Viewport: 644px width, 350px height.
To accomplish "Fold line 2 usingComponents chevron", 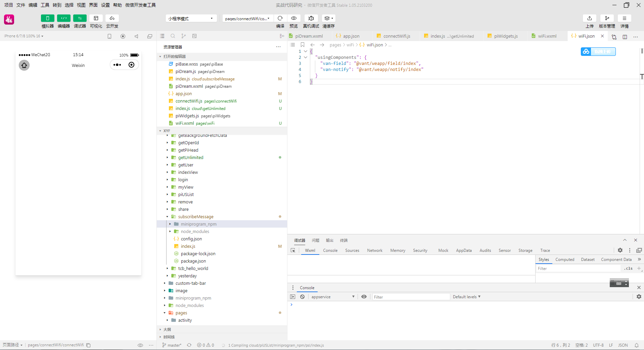I will (x=306, y=57).
